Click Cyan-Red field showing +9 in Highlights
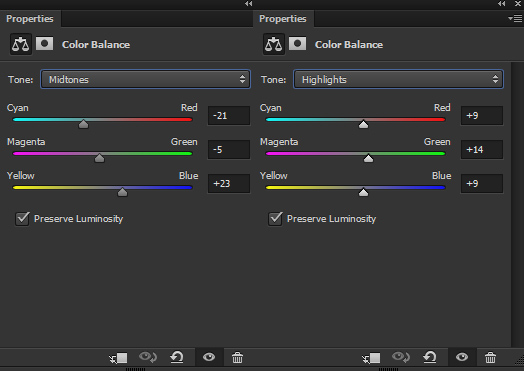 coord(482,116)
